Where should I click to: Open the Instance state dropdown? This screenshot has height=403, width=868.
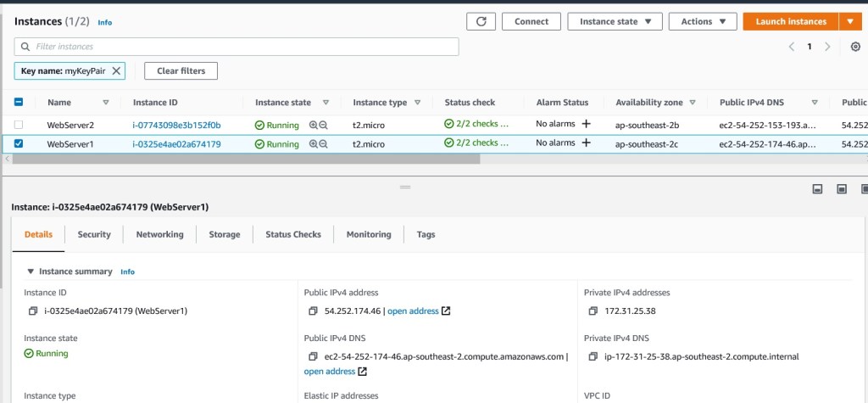(x=615, y=22)
